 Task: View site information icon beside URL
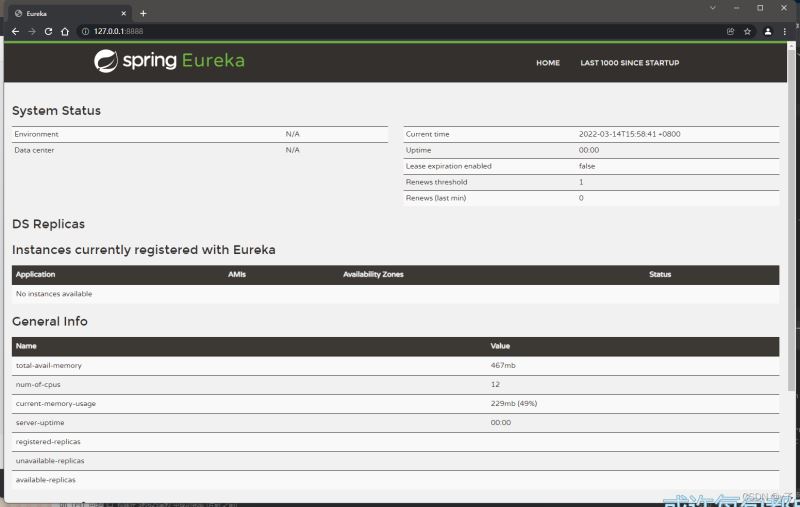tap(86, 31)
